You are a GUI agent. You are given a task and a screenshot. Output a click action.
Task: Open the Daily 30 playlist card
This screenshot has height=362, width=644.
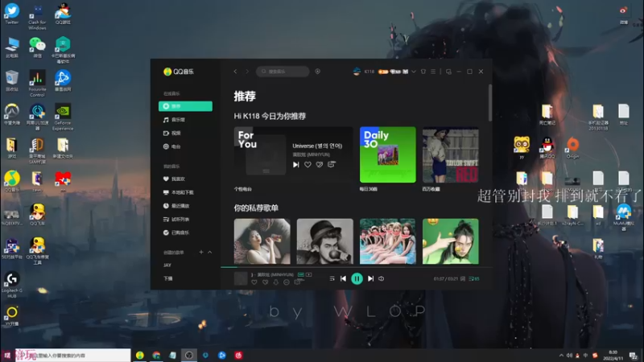pos(388,154)
